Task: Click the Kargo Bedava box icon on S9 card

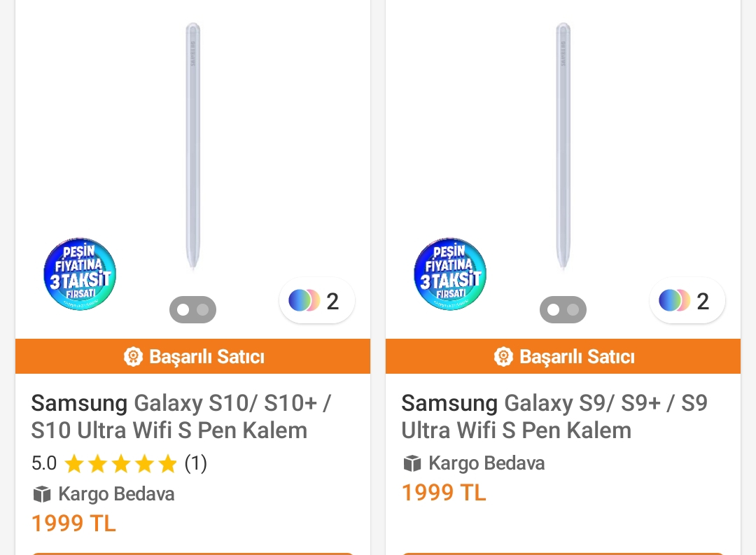Action: point(412,463)
